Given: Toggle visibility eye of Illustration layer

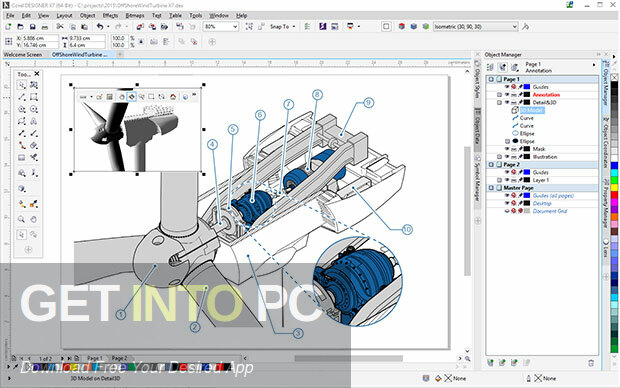Looking at the screenshot, I should pyautogui.click(x=507, y=157).
